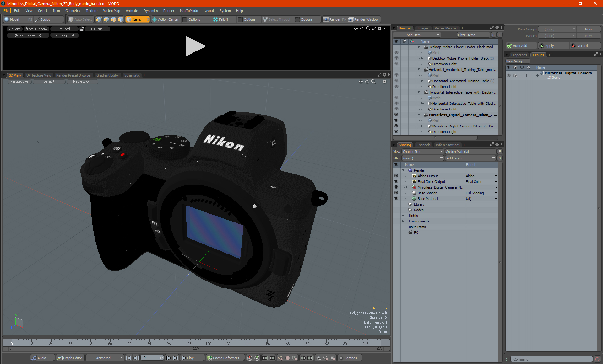Select the Polygons selection mode icon

113,19
